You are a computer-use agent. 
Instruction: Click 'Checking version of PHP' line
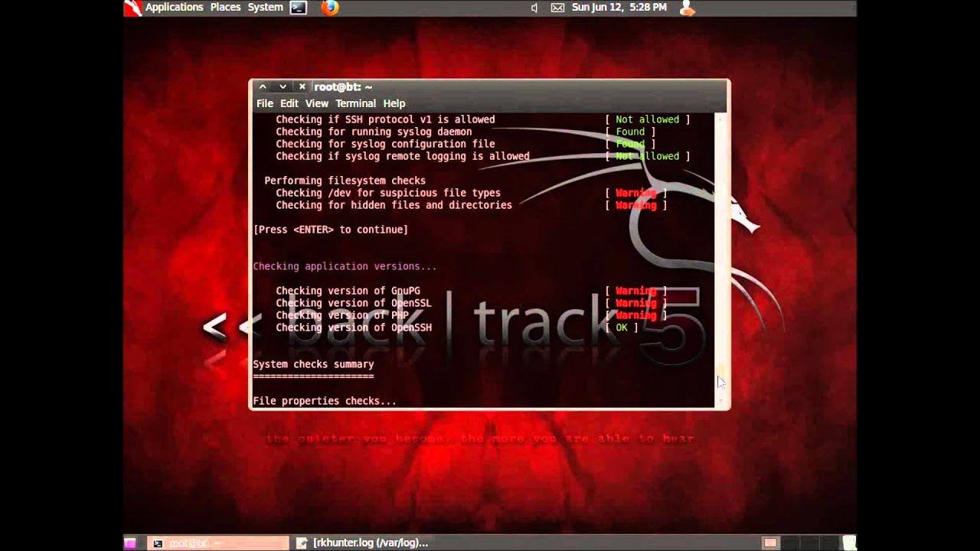342,315
